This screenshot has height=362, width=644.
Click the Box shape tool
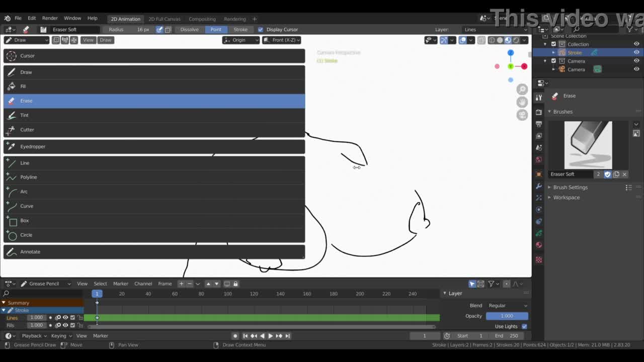point(25,221)
